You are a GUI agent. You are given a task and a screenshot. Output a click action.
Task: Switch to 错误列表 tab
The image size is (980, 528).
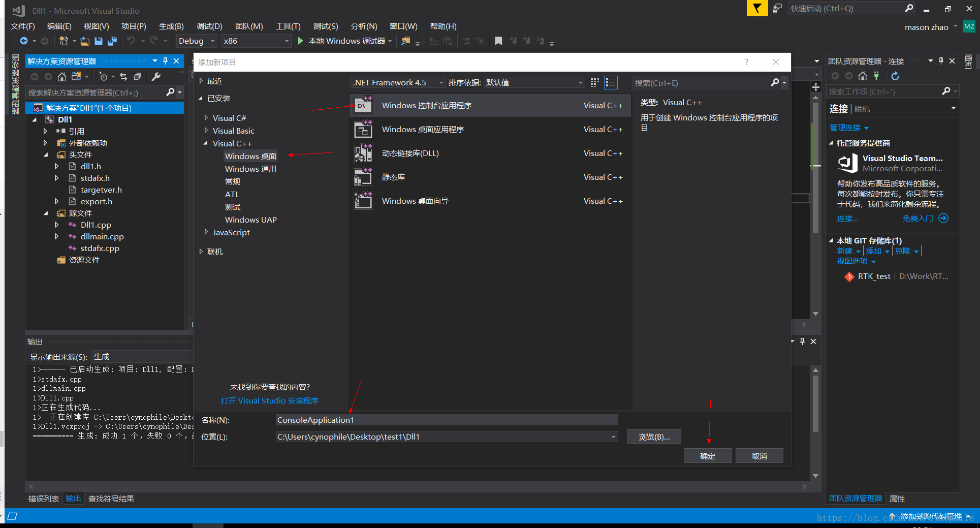(x=43, y=499)
